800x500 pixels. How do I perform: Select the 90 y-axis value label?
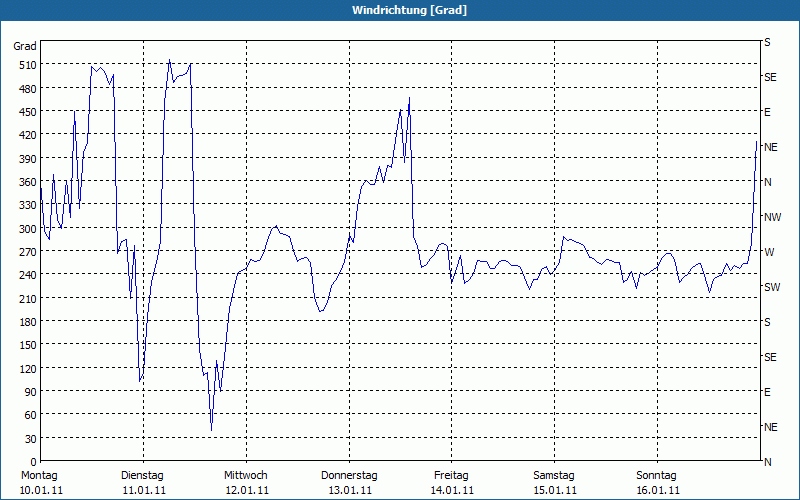click(28, 392)
